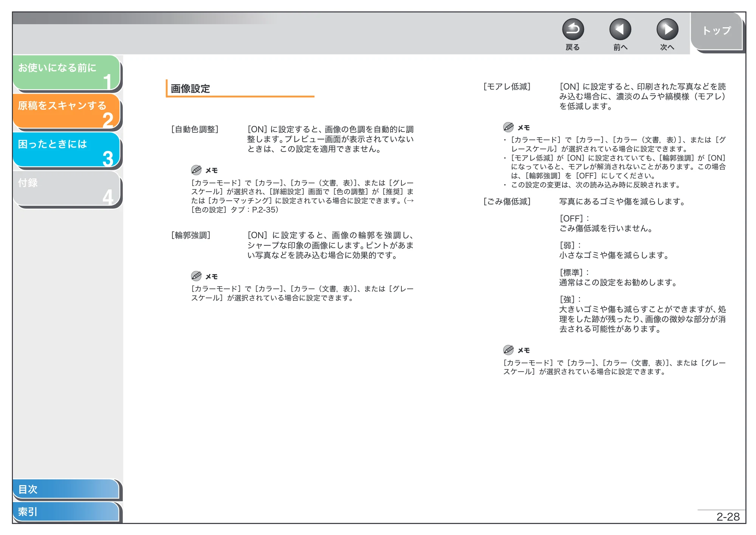Open the 目次 table of contents button

(x=66, y=489)
